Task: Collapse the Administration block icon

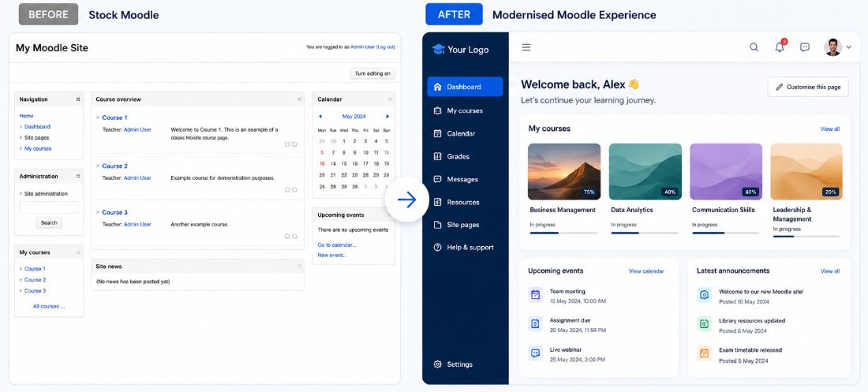Action: pos(77,177)
